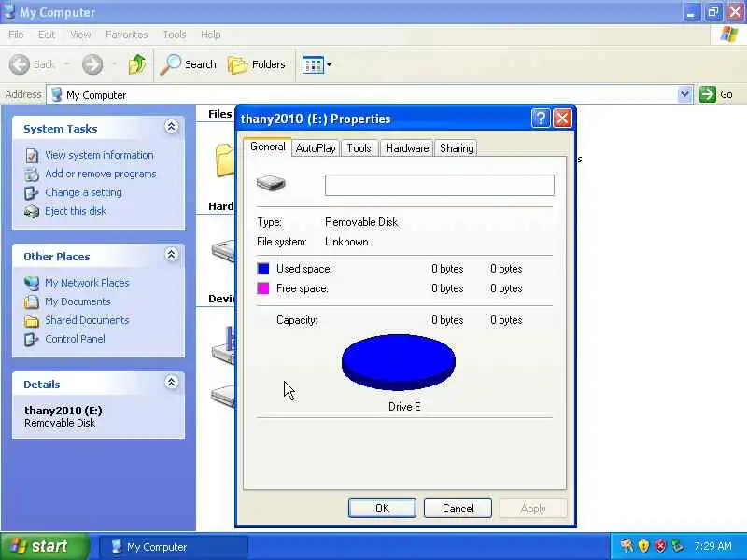Click the Safely Remove Hardware tray icon

677,546
